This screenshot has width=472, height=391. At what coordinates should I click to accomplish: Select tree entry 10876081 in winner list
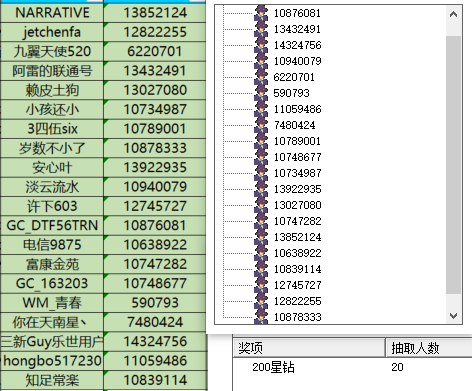pyautogui.click(x=297, y=13)
